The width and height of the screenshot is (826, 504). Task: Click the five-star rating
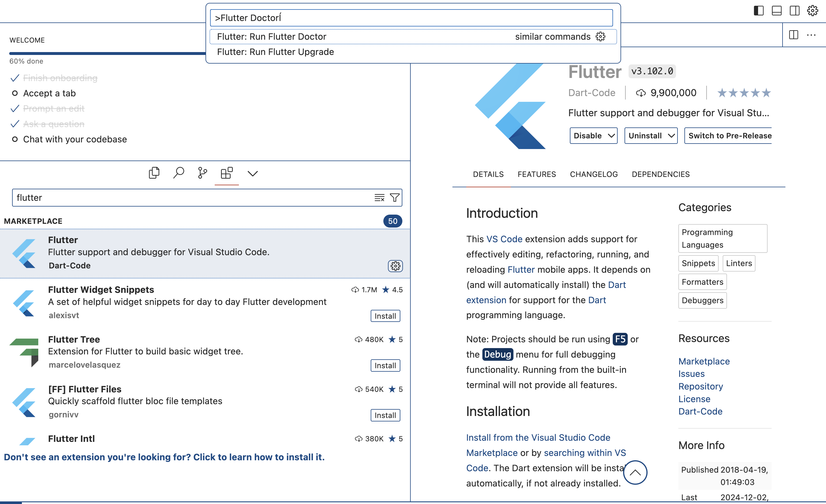[x=744, y=93]
